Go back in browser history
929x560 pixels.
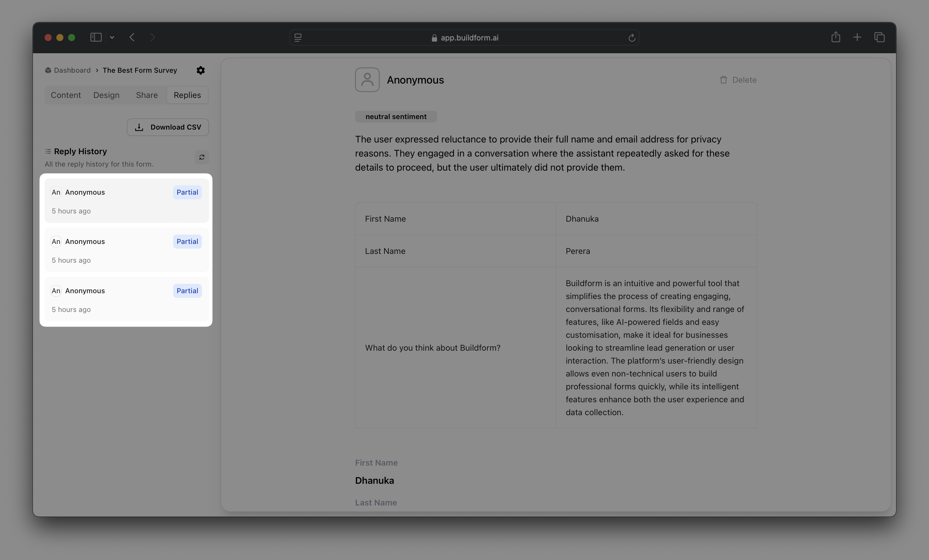132,37
